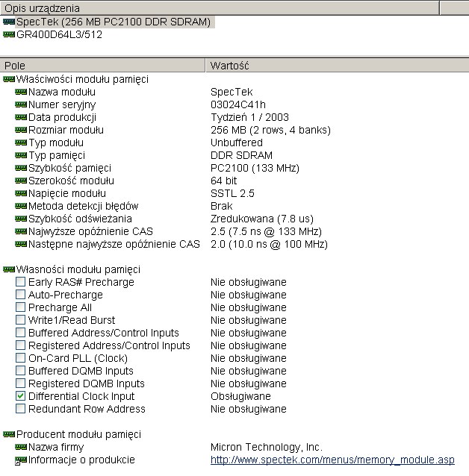This screenshot has width=469, height=476.
Task: Toggle the Redundant Row Address checkbox
Action: (x=20, y=409)
